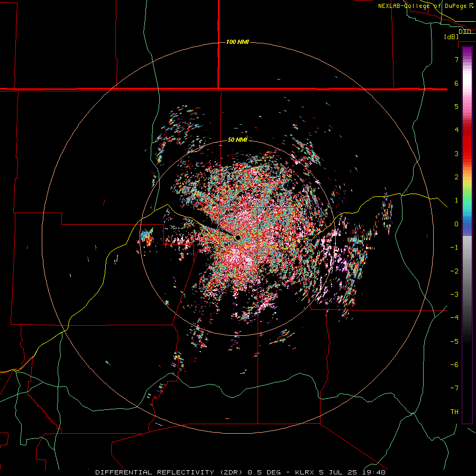
Task: Click the -4 value on color scale
Action: point(454,318)
